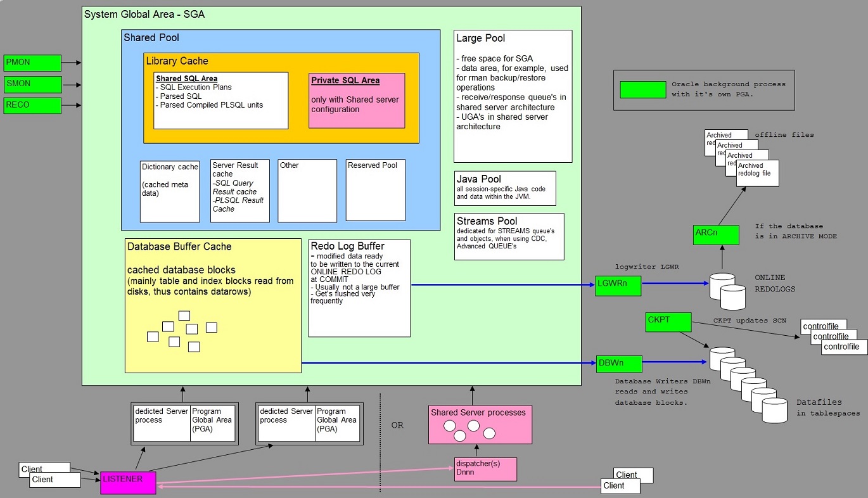Select the Streams Pool box

click(509, 236)
